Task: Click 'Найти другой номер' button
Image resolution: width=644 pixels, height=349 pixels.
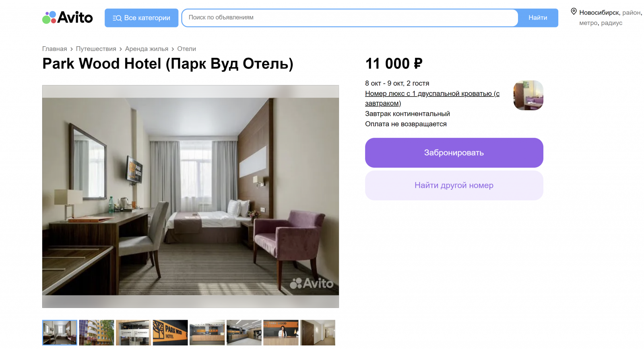Action: (454, 185)
